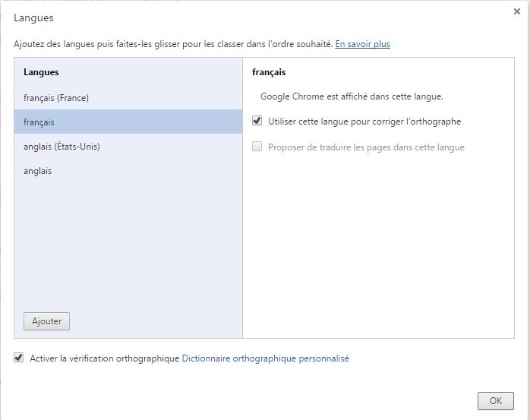Image resolution: width=530 pixels, height=420 pixels.
Task: Click the bold 'Langues' list header
Action: coord(41,72)
